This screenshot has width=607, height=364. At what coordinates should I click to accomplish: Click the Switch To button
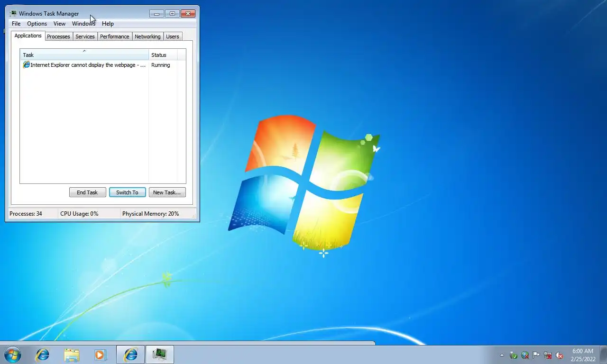[x=127, y=192]
